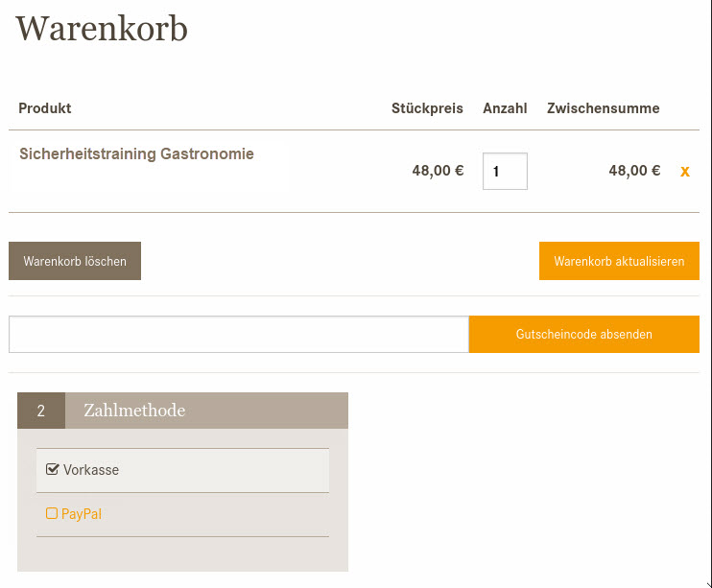Click the step number 2 badge
This screenshot has width=712, height=588.
pos(41,411)
